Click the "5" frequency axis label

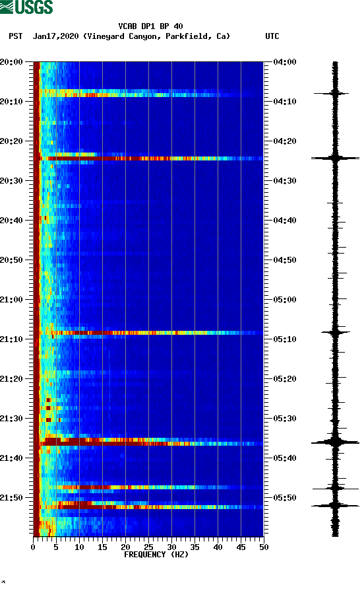tap(56, 547)
